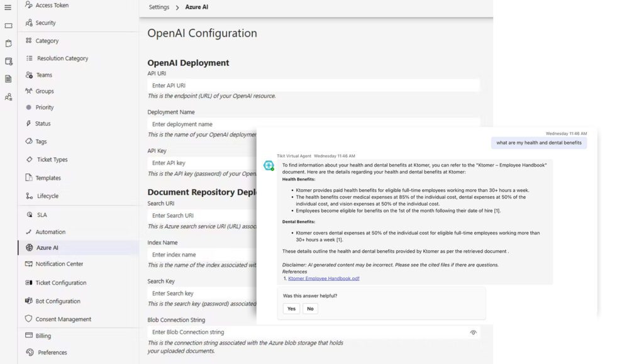Viewport: 644px width, 364px height.
Task: Click Yes to mark the answer helpful
Action: point(291,309)
